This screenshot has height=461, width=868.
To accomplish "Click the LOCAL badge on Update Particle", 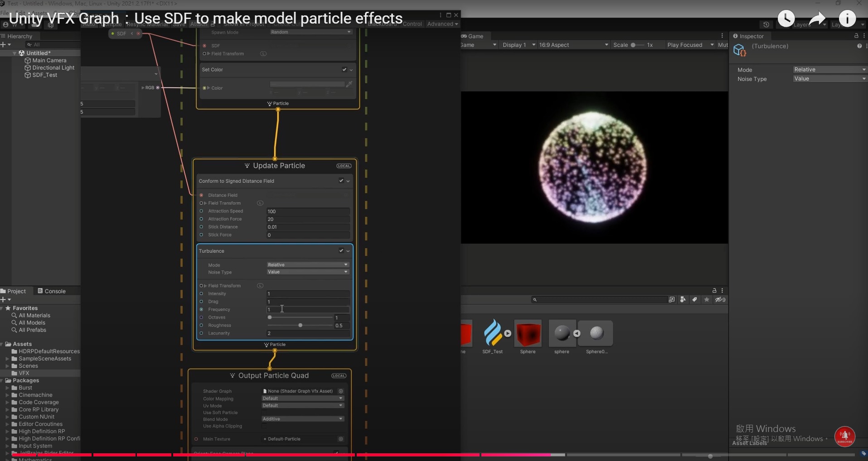I will pos(344,166).
